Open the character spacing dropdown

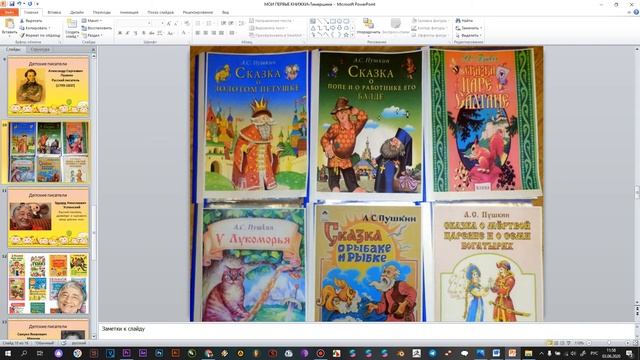click(160, 33)
